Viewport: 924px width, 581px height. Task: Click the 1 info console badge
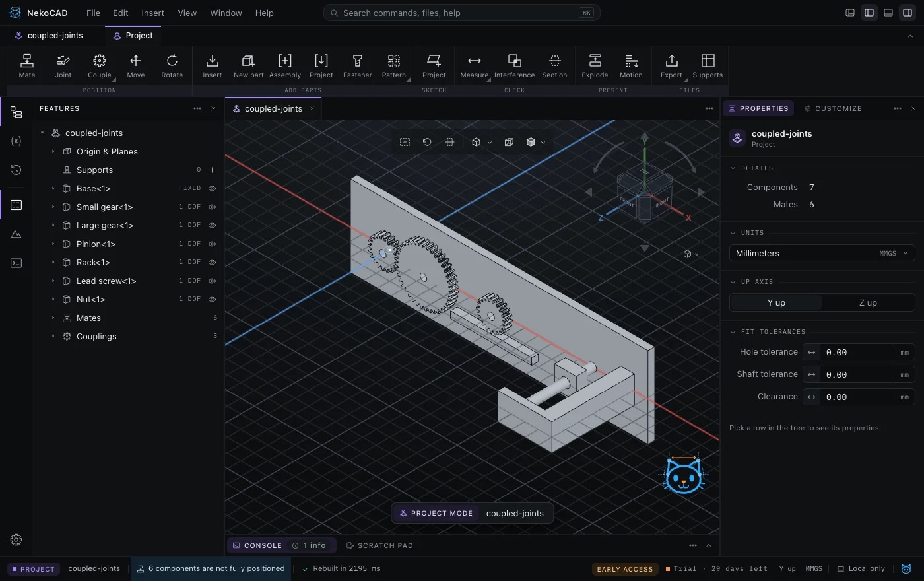(x=310, y=545)
